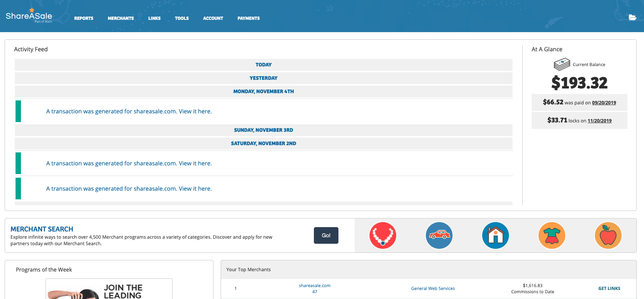This screenshot has height=299, width=644.
Task: Click the Merchant Search heading
Action: 42,229
